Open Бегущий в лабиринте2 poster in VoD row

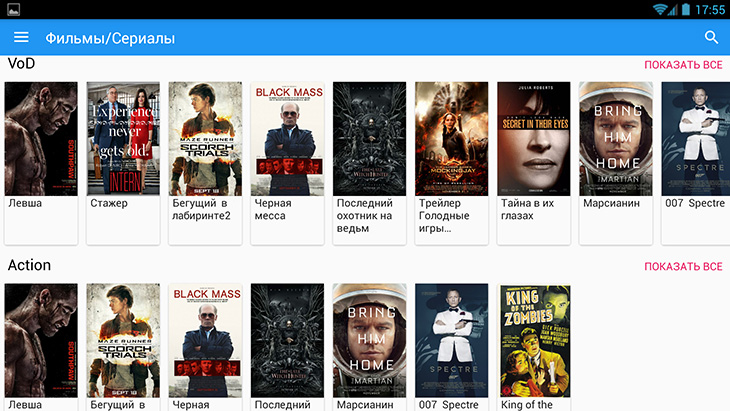coord(205,139)
